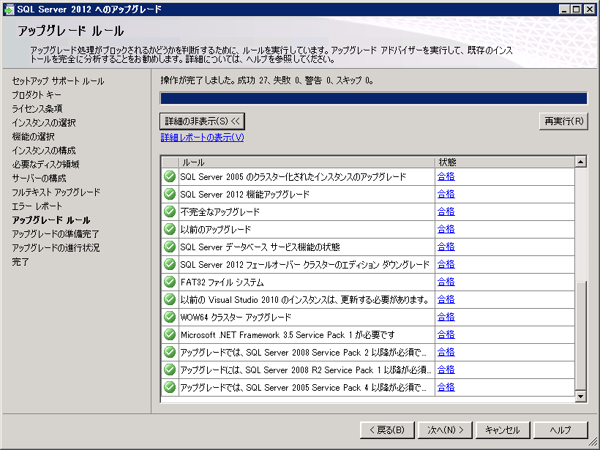Open 合格 link for WOW64 クラスター アップグレード
The height and width of the screenshot is (450, 600).
(x=446, y=317)
